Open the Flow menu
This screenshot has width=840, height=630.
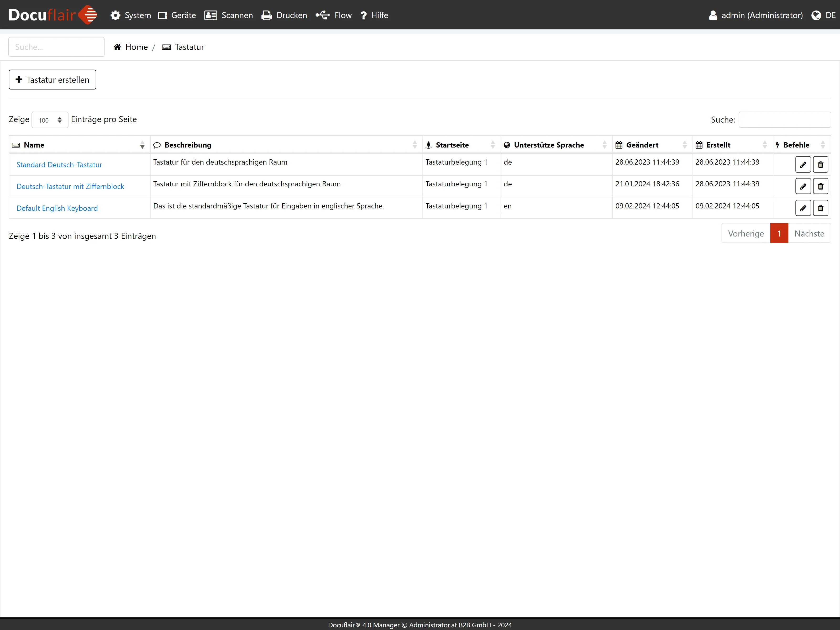(x=334, y=15)
